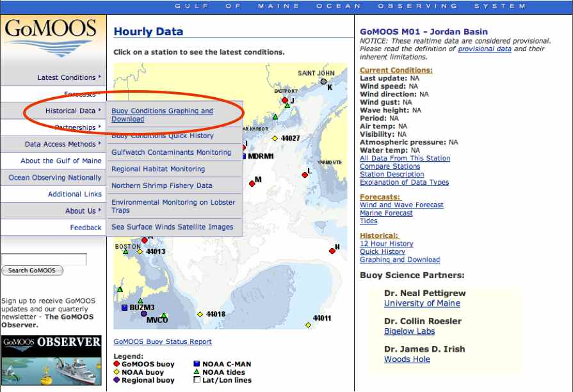Click the red buoy marker near Boston

(x=144, y=240)
